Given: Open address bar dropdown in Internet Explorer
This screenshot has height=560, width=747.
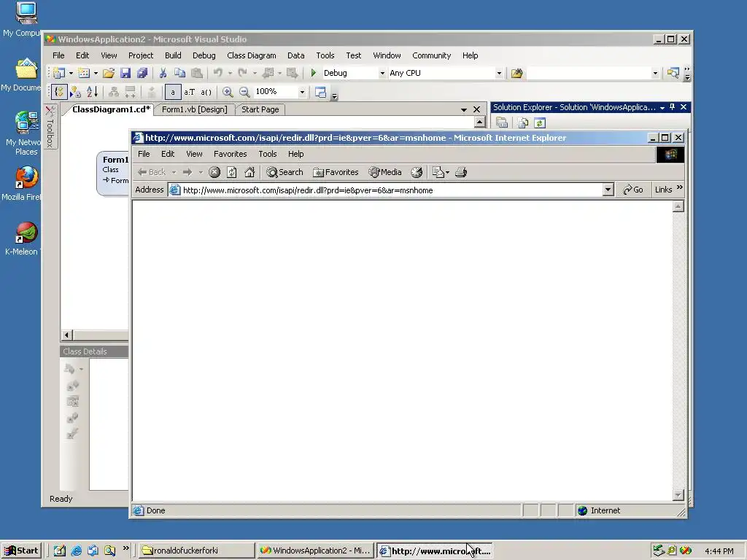Looking at the screenshot, I should point(608,190).
